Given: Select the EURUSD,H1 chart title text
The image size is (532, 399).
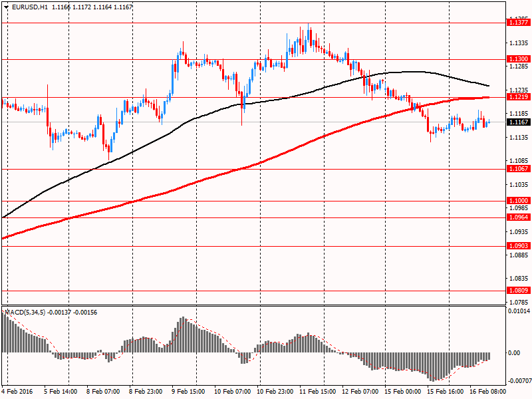Looking at the screenshot, I should click(30, 7).
